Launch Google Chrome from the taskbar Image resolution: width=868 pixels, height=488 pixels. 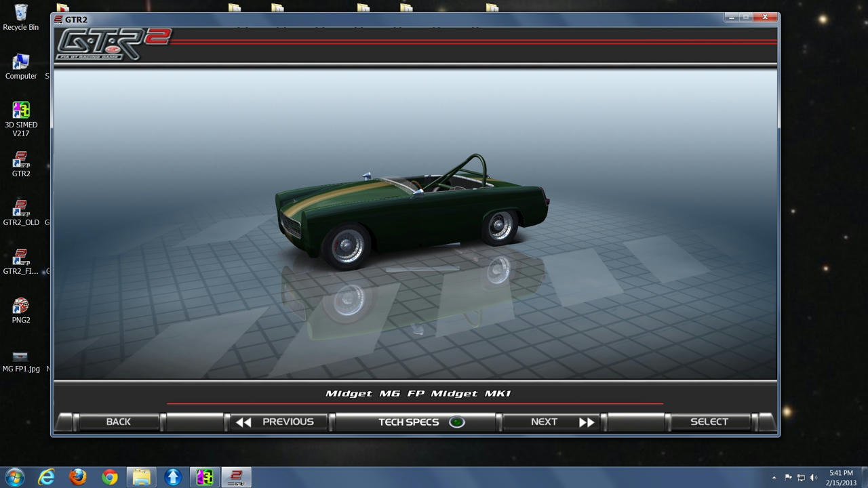tap(109, 477)
